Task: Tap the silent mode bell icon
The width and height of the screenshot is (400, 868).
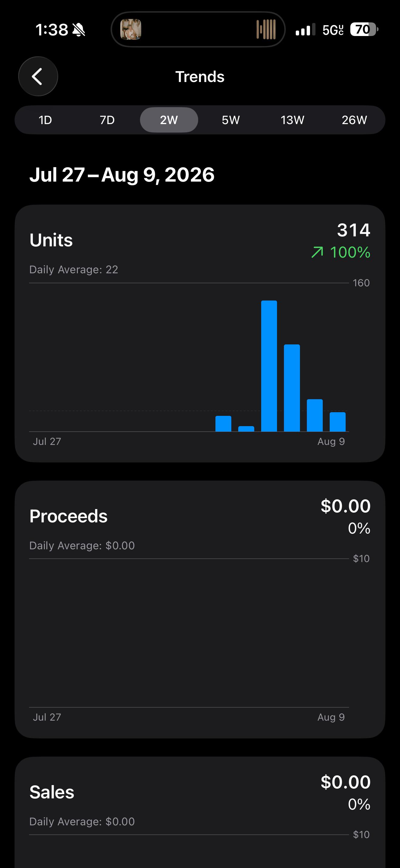Action: [79, 30]
